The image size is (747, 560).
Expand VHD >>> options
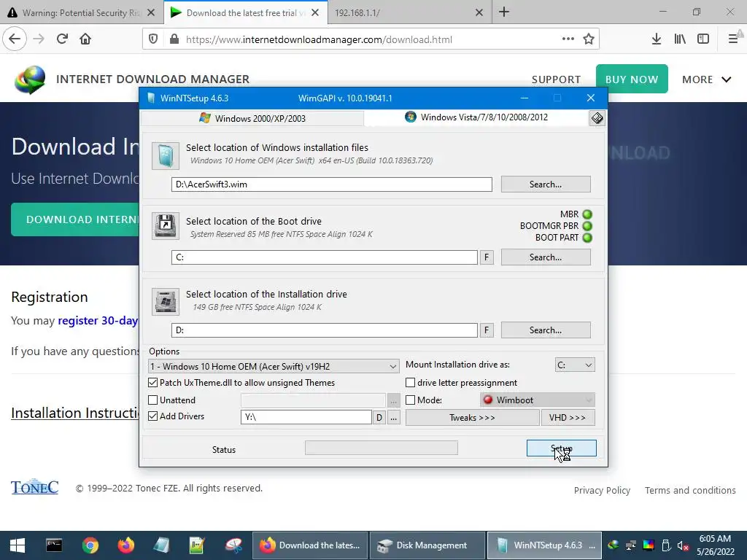pos(568,418)
